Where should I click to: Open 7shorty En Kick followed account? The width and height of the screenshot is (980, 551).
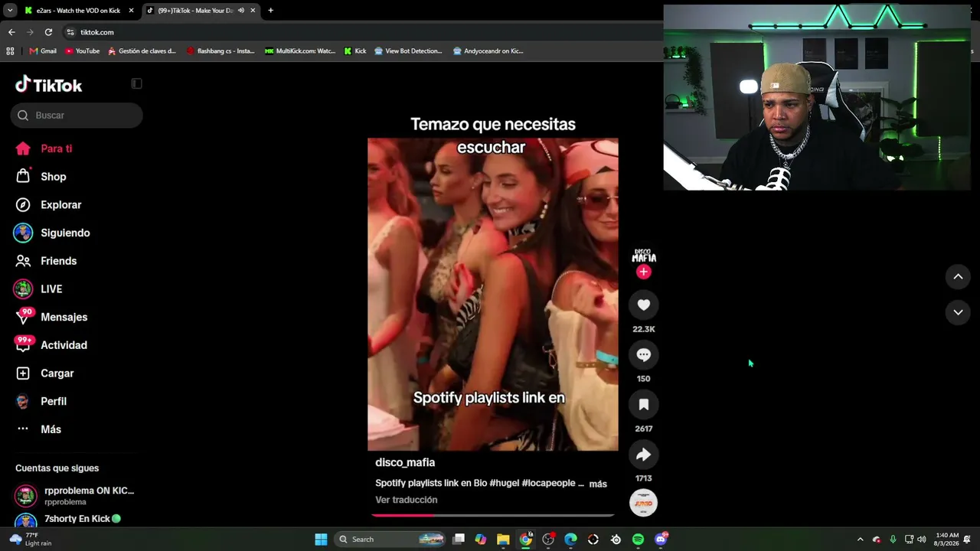[x=69, y=520]
